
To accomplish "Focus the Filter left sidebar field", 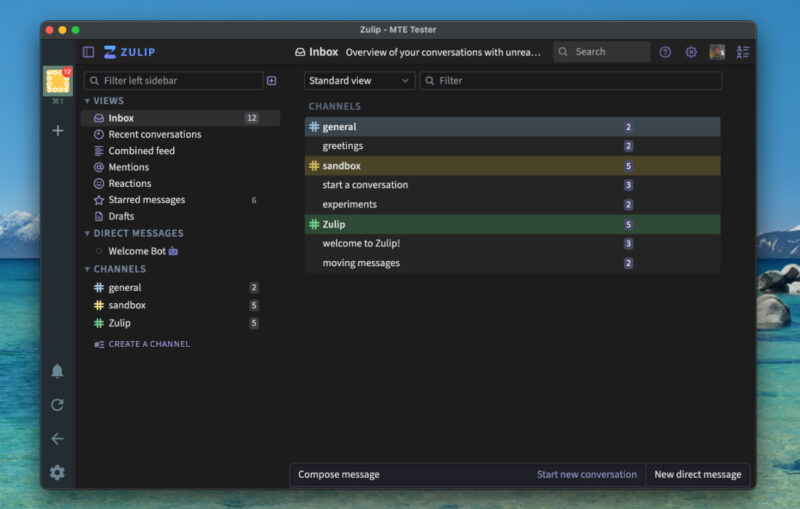I will tap(173, 81).
